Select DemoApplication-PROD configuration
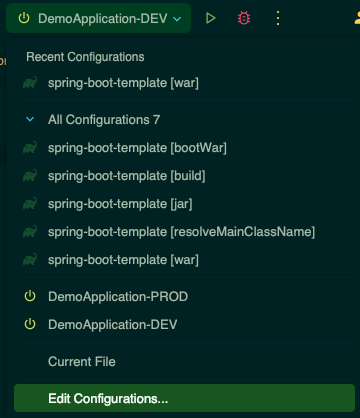The height and width of the screenshot is (418, 360). (184, 296)
